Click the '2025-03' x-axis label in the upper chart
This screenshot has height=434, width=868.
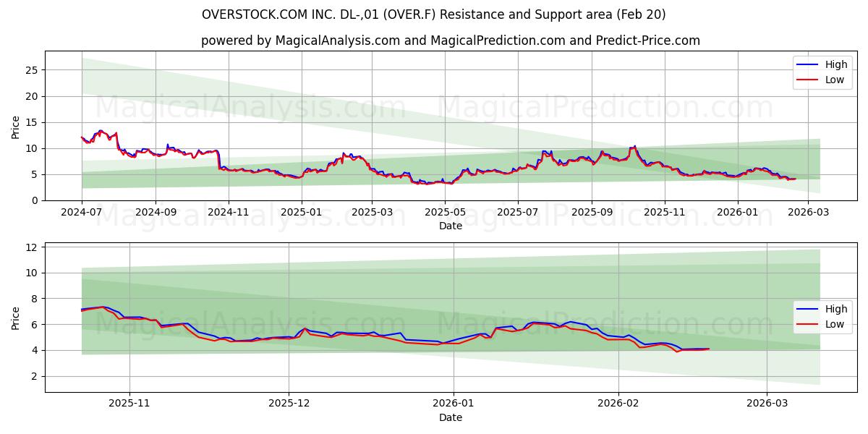tap(372, 213)
